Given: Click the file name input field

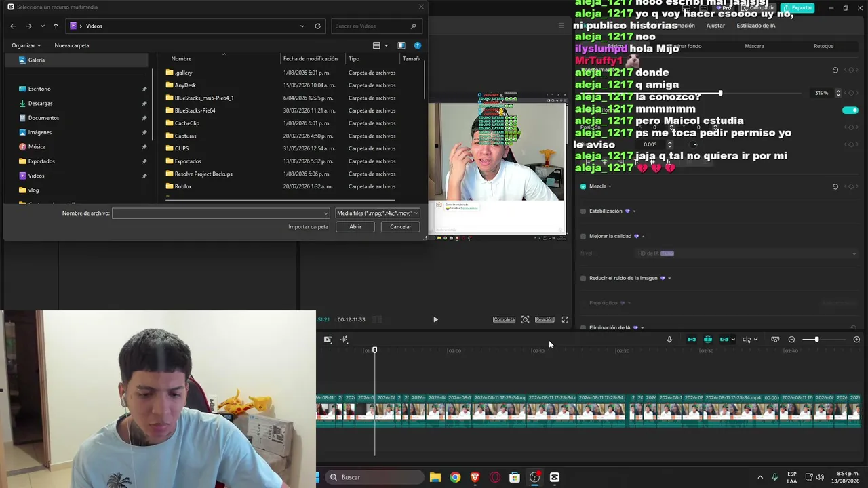Looking at the screenshot, I should pyautogui.click(x=216, y=213).
